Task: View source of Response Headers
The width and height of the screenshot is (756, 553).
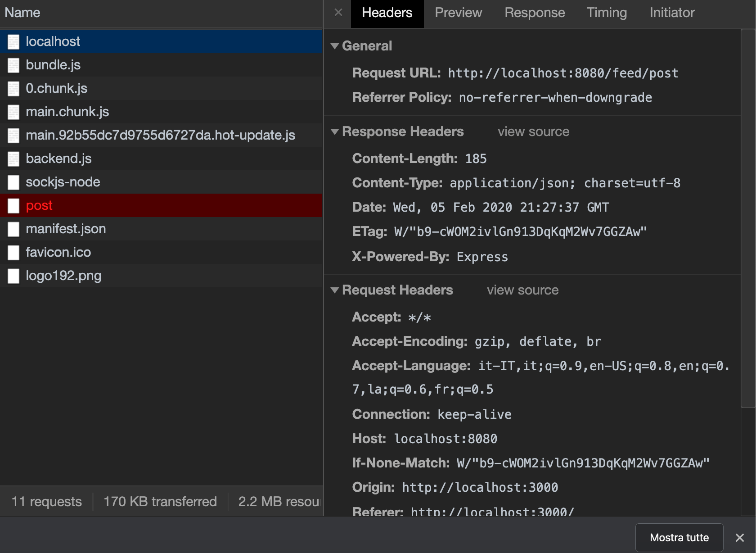Action: [533, 131]
